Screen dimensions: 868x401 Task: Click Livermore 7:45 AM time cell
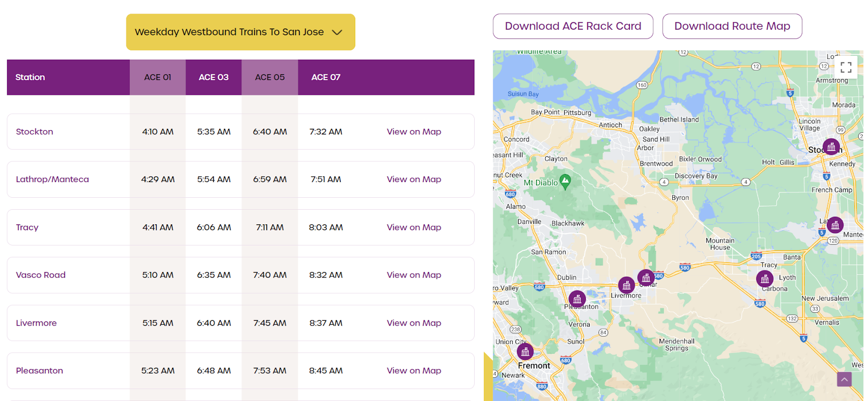[x=270, y=323]
